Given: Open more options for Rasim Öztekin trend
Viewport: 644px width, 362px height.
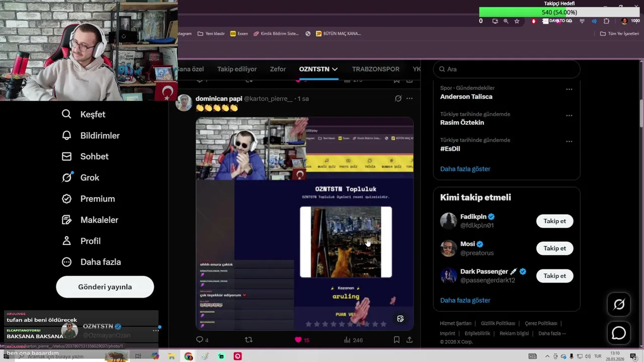Looking at the screenshot, I should click(x=569, y=115).
